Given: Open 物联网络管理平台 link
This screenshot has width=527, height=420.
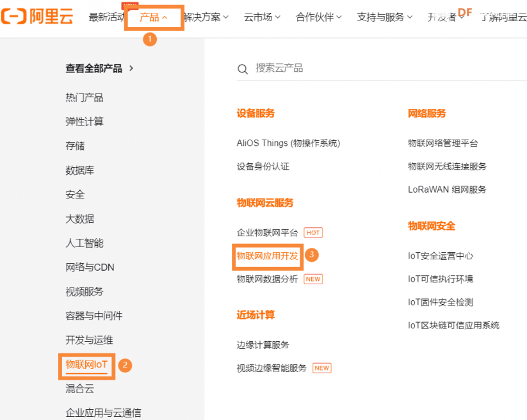Looking at the screenshot, I should (x=443, y=143).
